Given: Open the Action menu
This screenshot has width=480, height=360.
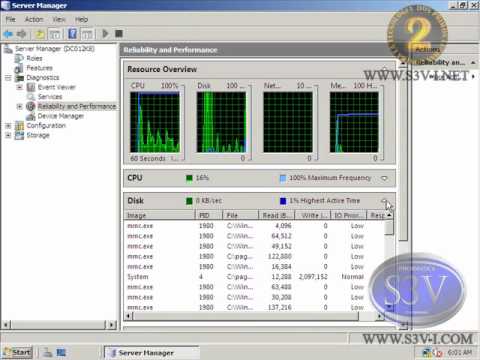Looking at the screenshot, I should (x=34, y=19).
